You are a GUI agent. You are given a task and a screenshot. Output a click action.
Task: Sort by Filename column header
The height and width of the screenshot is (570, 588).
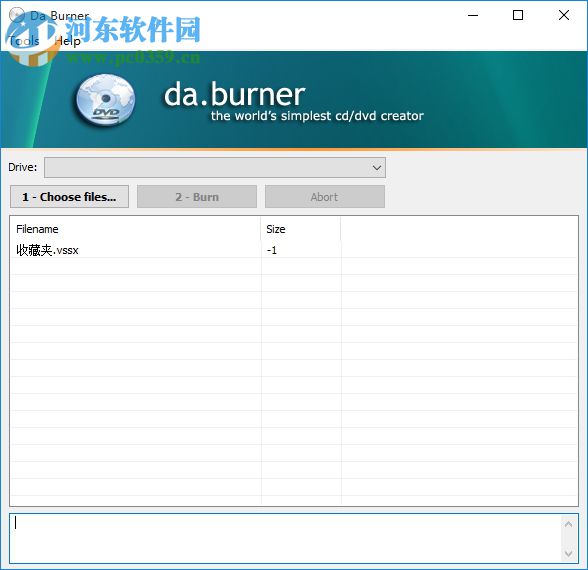[136, 229]
